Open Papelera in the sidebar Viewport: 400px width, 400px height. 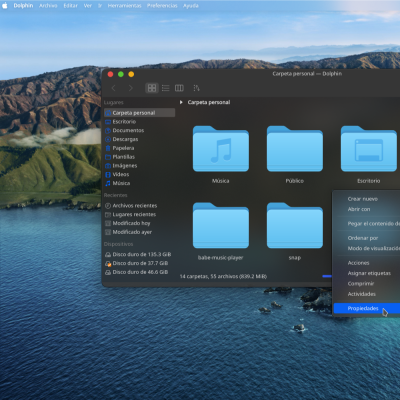(x=123, y=148)
